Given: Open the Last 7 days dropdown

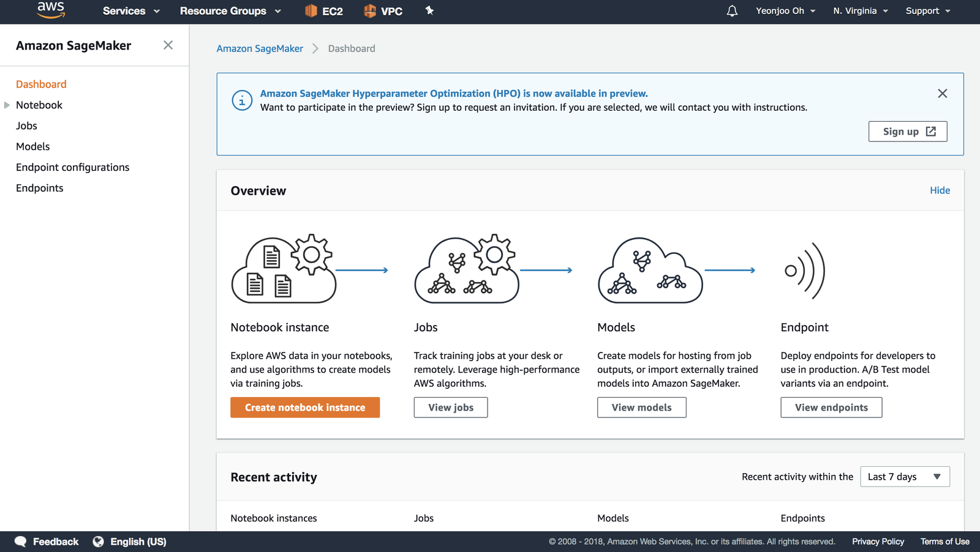Looking at the screenshot, I should tap(904, 477).
